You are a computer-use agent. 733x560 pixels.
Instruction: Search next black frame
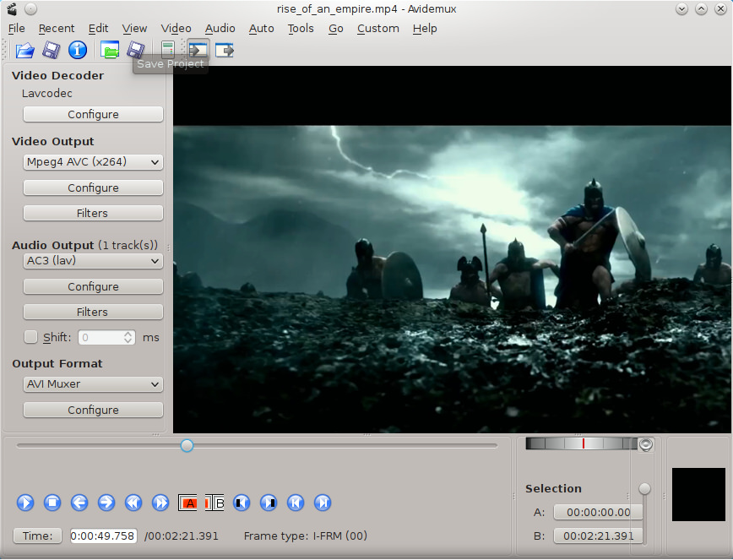click(269, 503)
